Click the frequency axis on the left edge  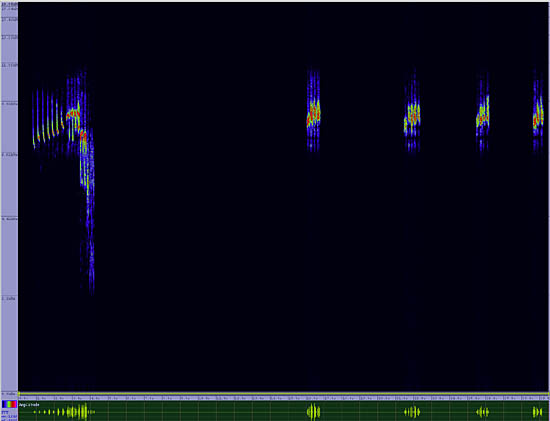(x=9, y=198)
